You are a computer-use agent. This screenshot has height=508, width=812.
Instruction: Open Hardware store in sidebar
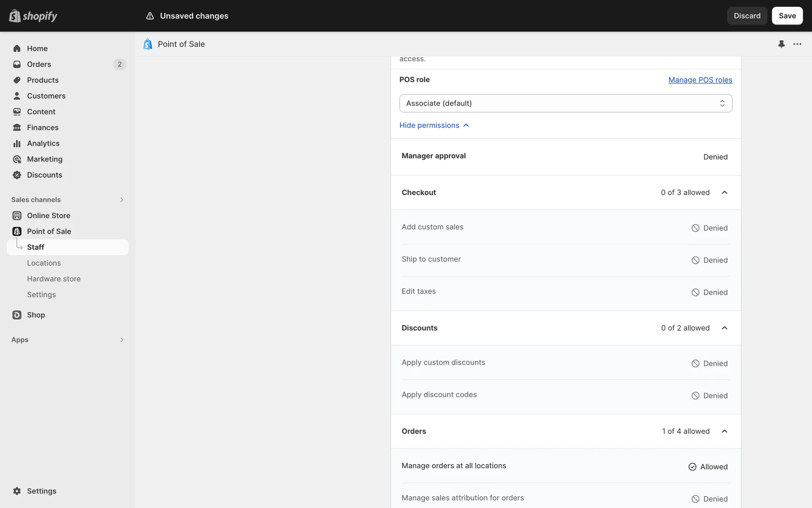(x=54, y=279)
